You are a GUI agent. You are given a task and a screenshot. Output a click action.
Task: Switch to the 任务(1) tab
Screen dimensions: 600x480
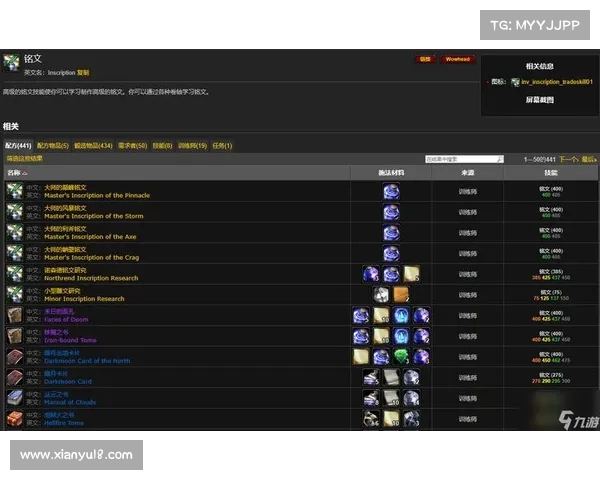[x=222, y=145]
